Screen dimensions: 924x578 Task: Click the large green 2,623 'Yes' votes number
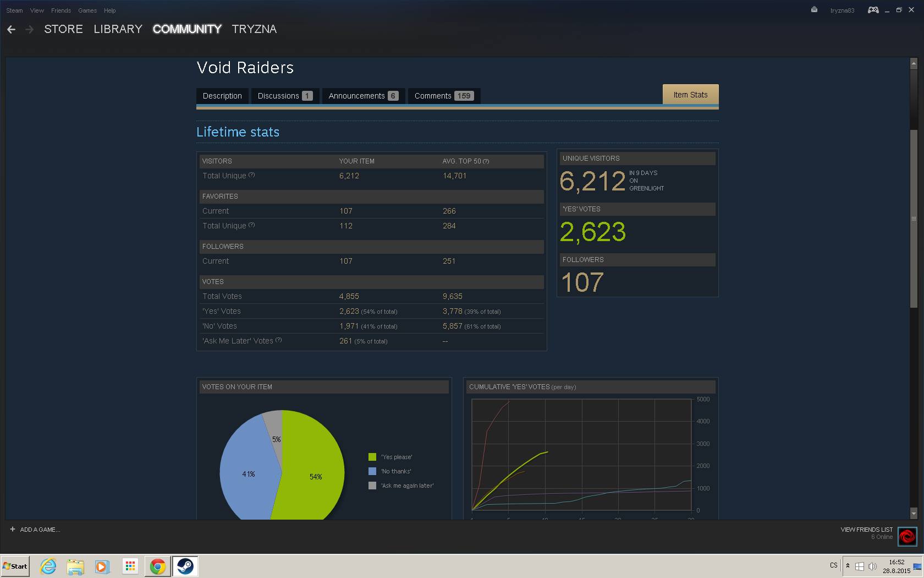point(593,232)
